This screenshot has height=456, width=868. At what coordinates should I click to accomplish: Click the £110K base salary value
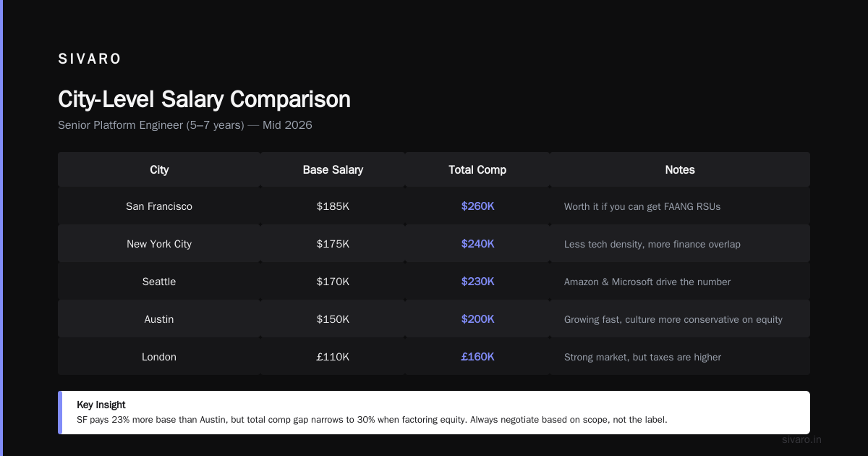click(x=333, y=357)
